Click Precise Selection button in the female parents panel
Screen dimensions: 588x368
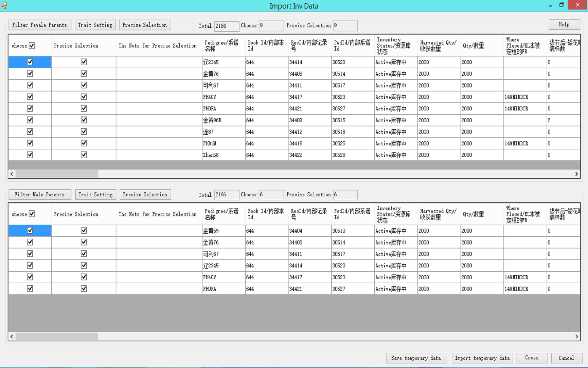point(145,25)
